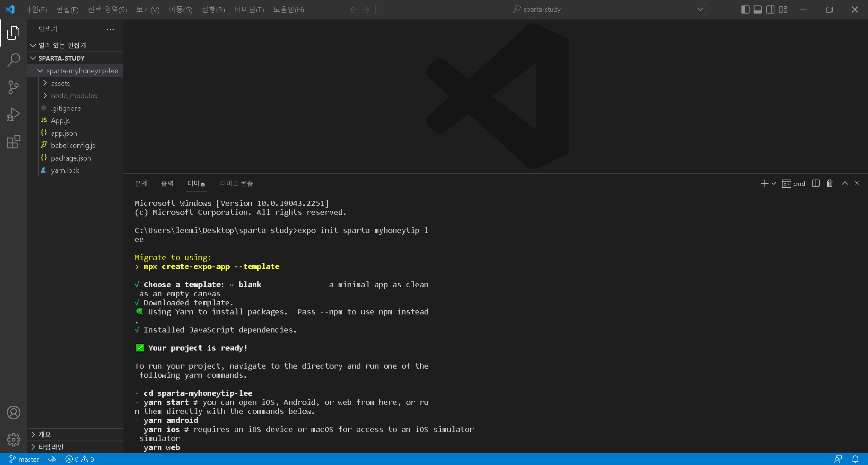The height and width of the screenshot is (465, 868).
Task: Maximize the panel size chevron
Action: pyautogui.click(x=844, y=183)
